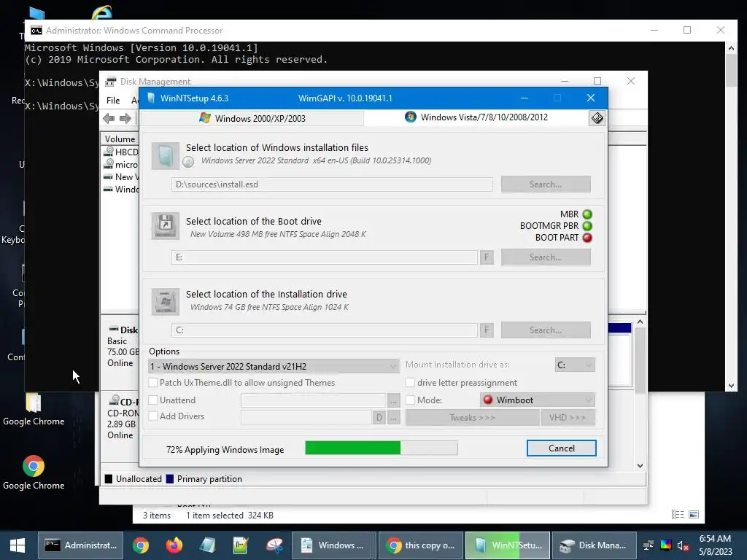Click browse ellipsis button for Unattend

(x=393, y=400)
